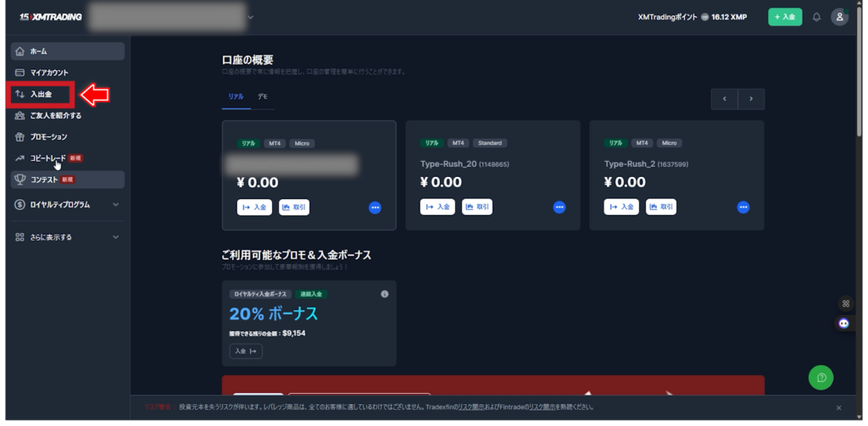This screenshot has height=426, width=868.
Task: Click the green 入金 button in header
Action: 785,17
